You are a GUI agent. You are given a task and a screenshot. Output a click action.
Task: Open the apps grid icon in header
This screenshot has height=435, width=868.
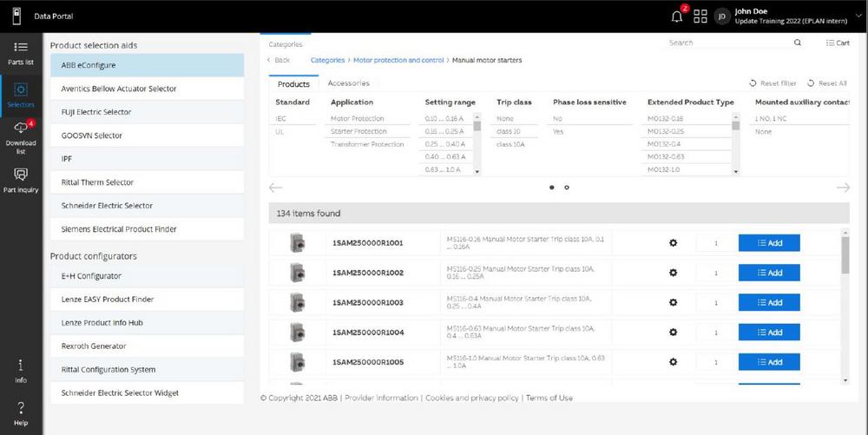tap(700, 16)
